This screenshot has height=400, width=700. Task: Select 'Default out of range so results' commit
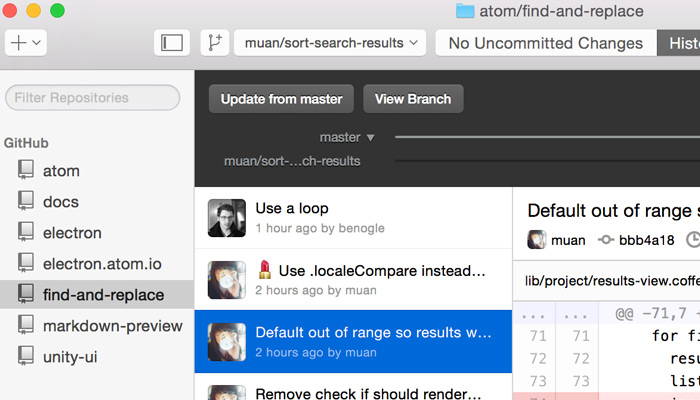[353, 342]
